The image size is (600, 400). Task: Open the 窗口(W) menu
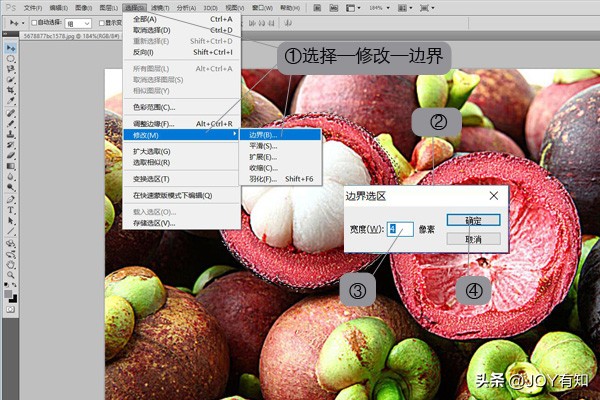262,8
